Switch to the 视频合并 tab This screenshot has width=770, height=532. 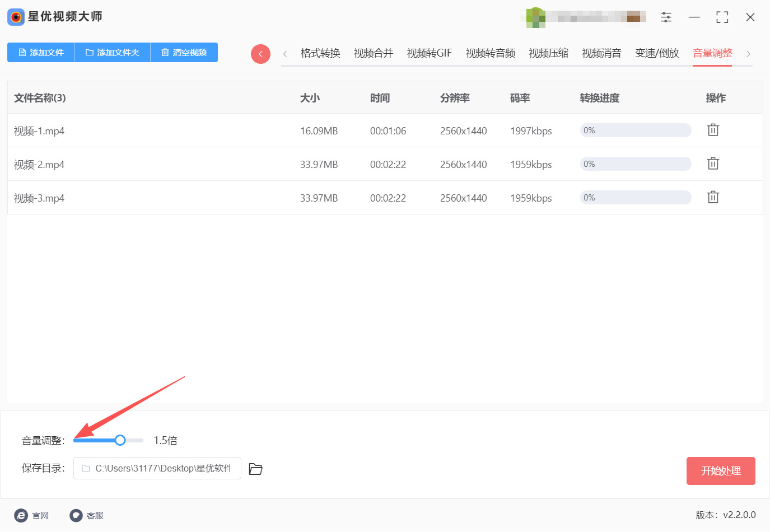click(374, 53)
